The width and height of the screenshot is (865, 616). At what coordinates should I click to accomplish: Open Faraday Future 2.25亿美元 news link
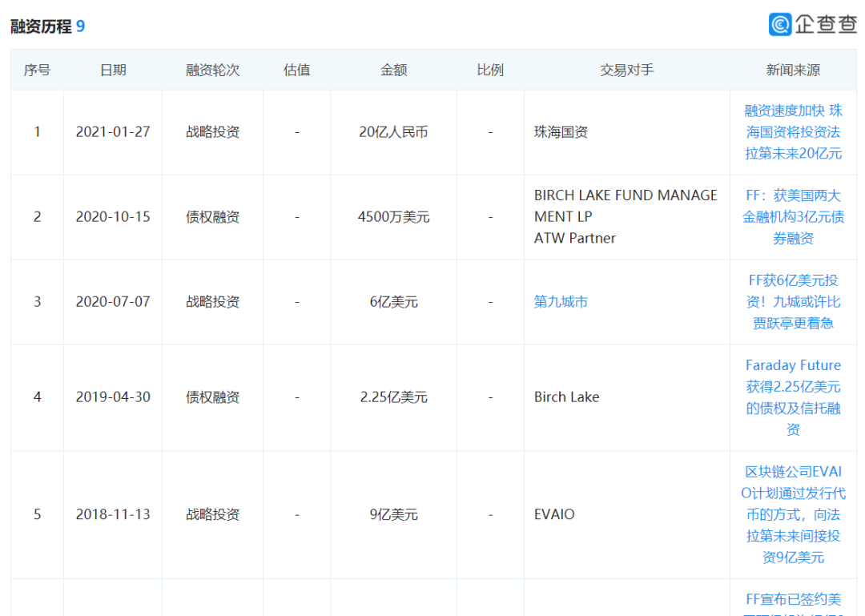pyautogui.click(x=793, y=397)
